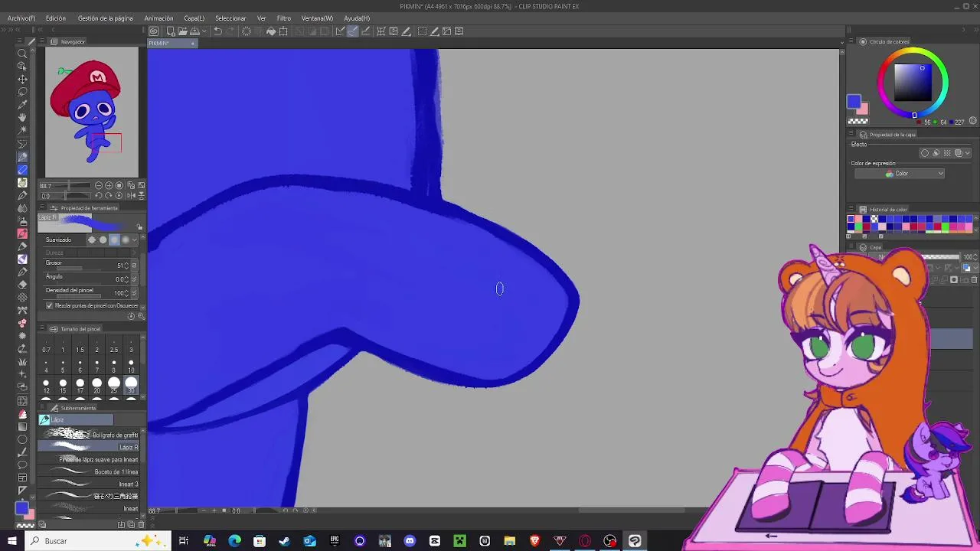Toggle Snap to special ruler (highlighted) button
Viewport: 980px width, 551px height.
coord(353,31)
